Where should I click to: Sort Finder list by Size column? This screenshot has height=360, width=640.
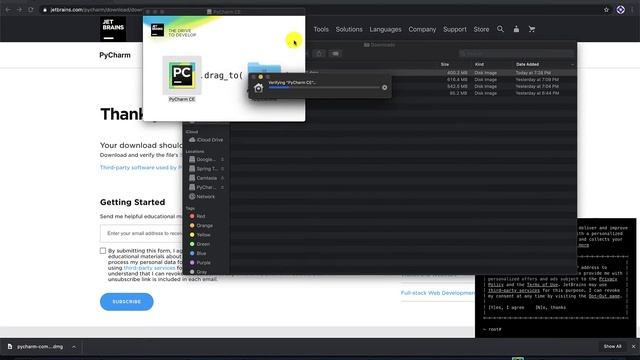coord(444,64)
